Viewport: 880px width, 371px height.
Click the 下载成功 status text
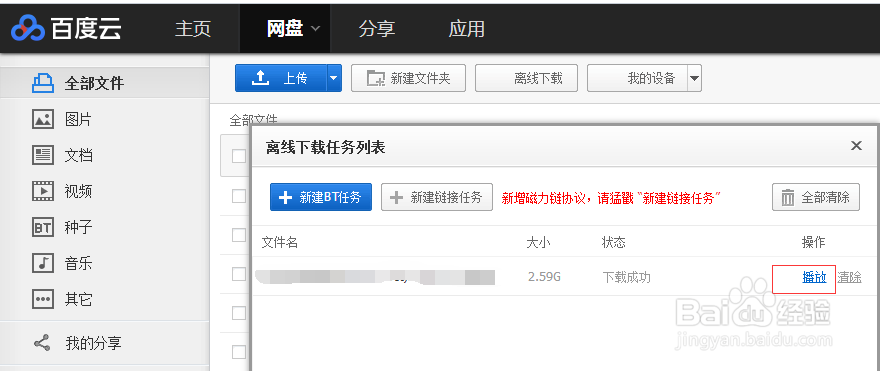pos(626,277)
